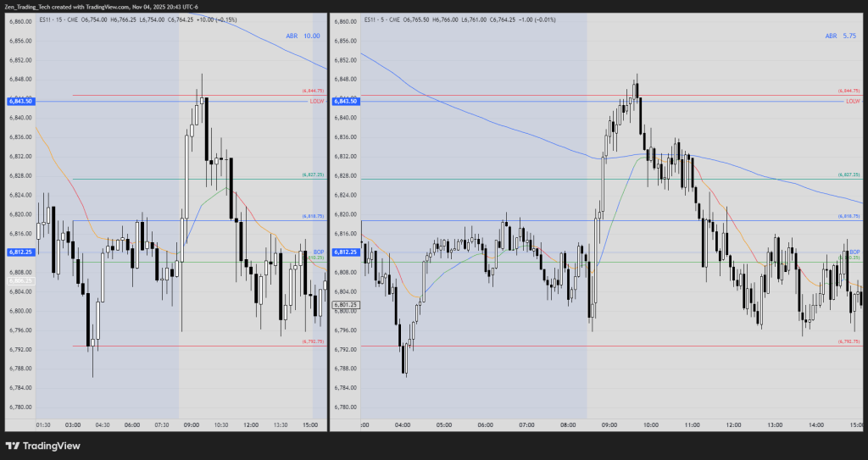This screenshot has width=868, height=460.
Task: Click the red 6,792.75 level label on left chart
Action: [314, 341]
